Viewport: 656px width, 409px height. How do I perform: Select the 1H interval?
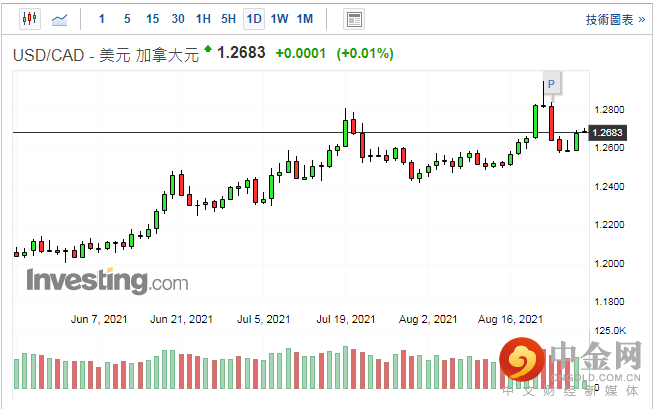click(203, 19)
